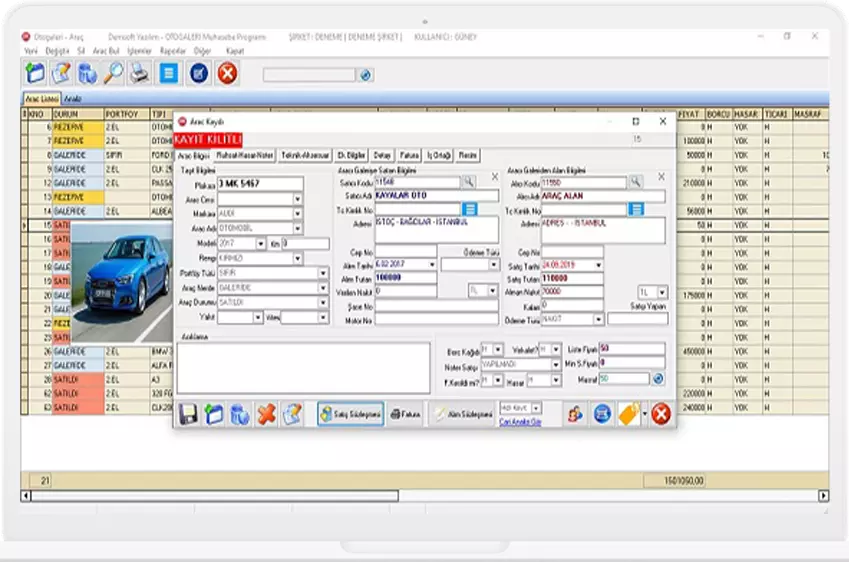
Task: Click the yellow price tag icon
Action: (x=629, y=414)
